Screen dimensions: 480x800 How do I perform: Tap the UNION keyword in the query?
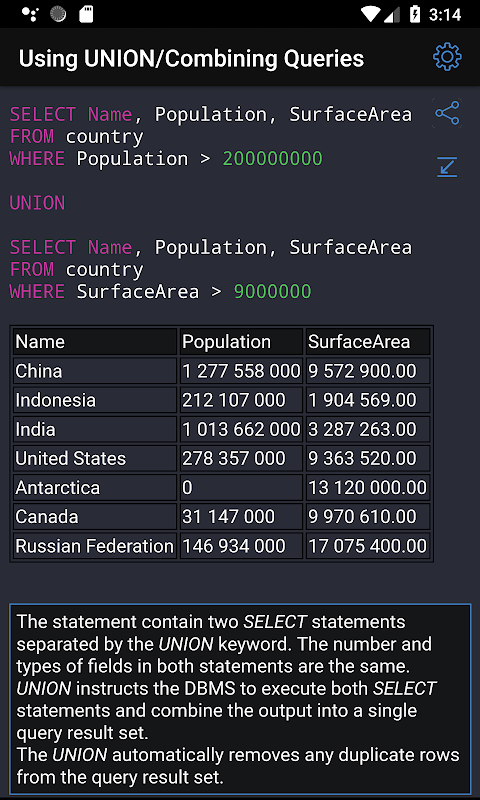(x=37, y=203)
